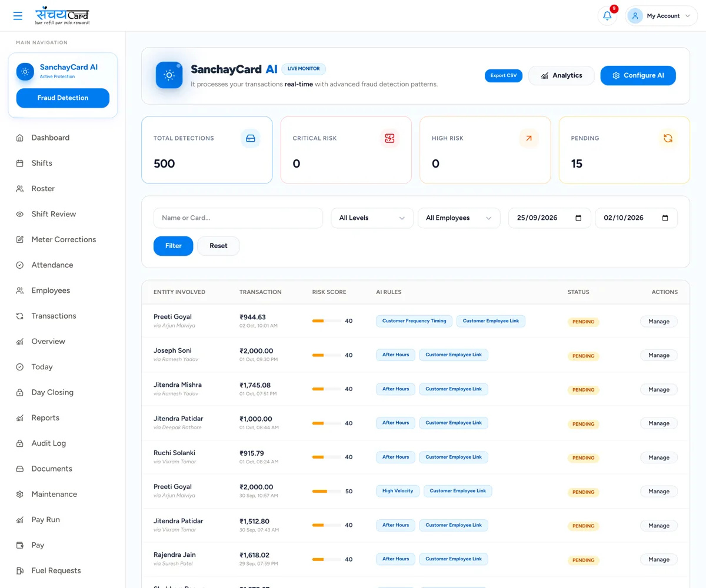Click the Day Closing lock icon
706x588 pixels.
[x=19, y=393]
